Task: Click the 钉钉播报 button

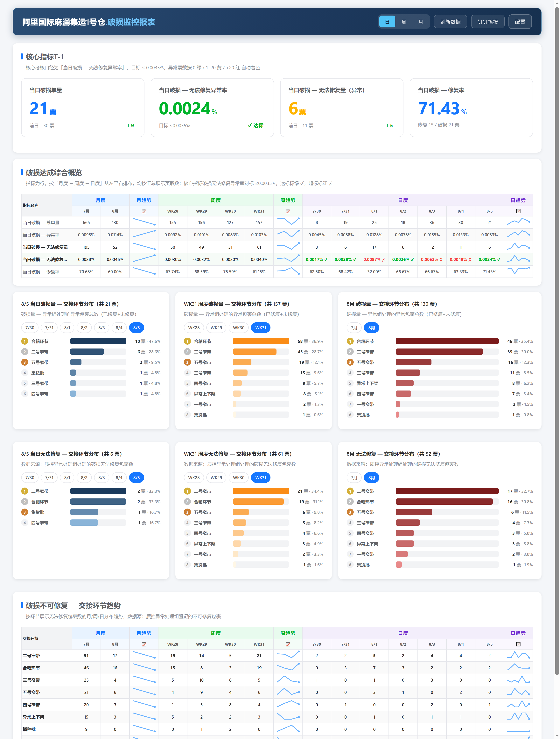Action: [487, 22]
